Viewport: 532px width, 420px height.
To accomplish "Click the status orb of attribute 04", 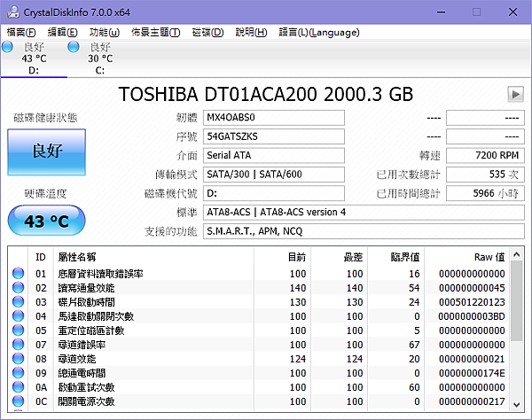I will [18, 316].
